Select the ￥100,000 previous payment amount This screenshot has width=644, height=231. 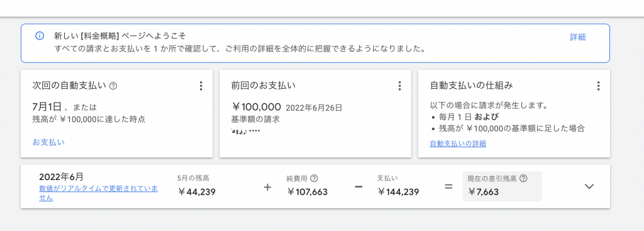pos(257,108)
